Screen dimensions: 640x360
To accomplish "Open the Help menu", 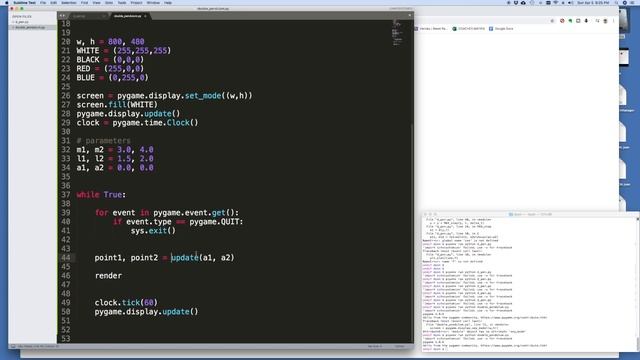I will click(168, 2).
